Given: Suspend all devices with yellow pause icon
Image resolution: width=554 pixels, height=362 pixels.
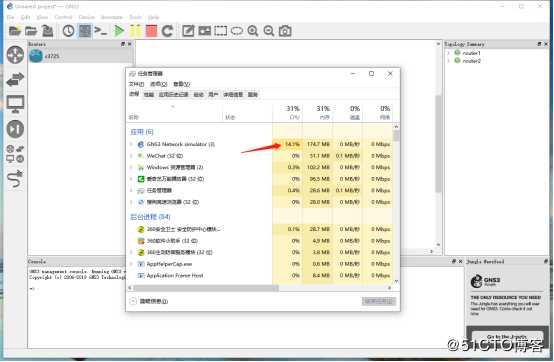Looking at the screenshot, I should 135,31.
